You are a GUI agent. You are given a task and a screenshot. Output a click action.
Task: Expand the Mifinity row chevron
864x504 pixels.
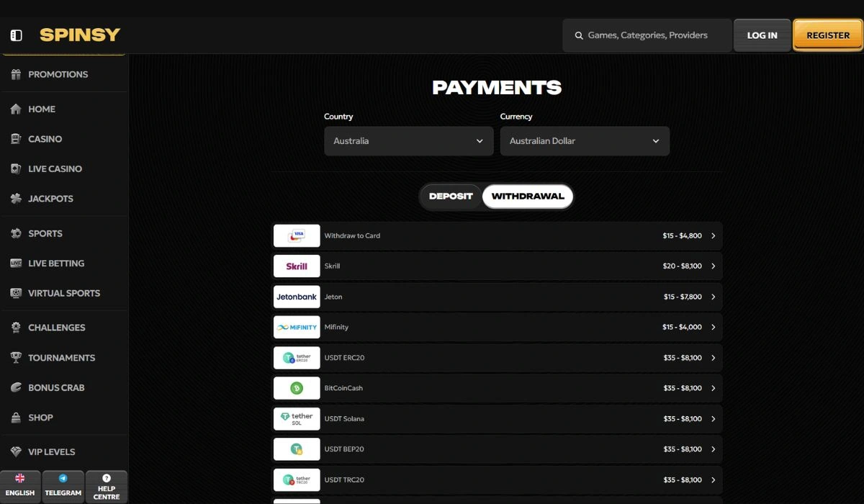pos(713,327)
